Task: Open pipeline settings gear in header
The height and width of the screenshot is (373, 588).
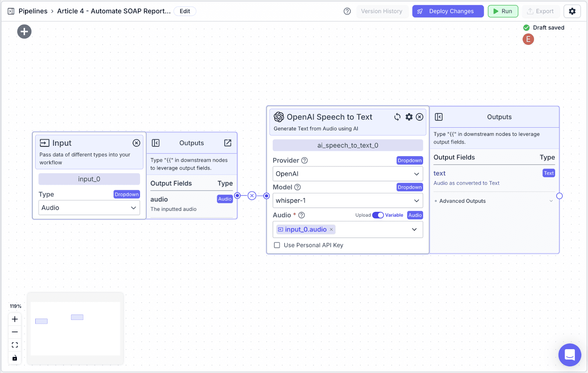Action: [572, 11]
